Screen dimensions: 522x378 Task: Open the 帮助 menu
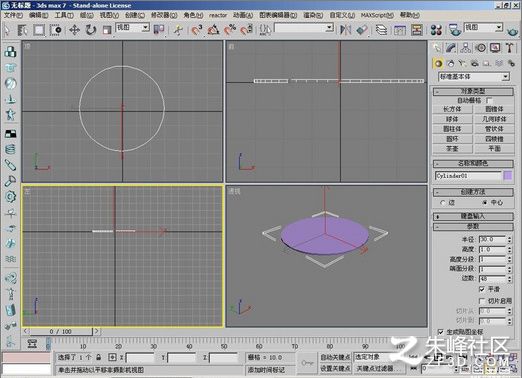click(410, 15)
